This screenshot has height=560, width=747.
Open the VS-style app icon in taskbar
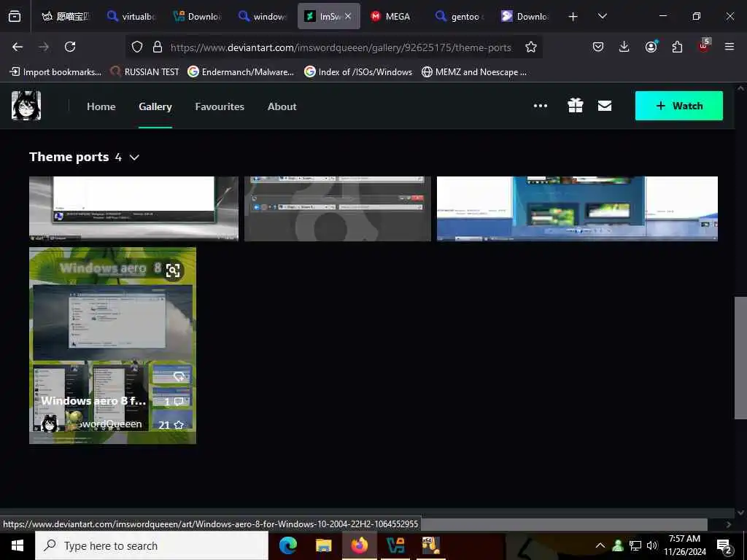click(395, 545)
